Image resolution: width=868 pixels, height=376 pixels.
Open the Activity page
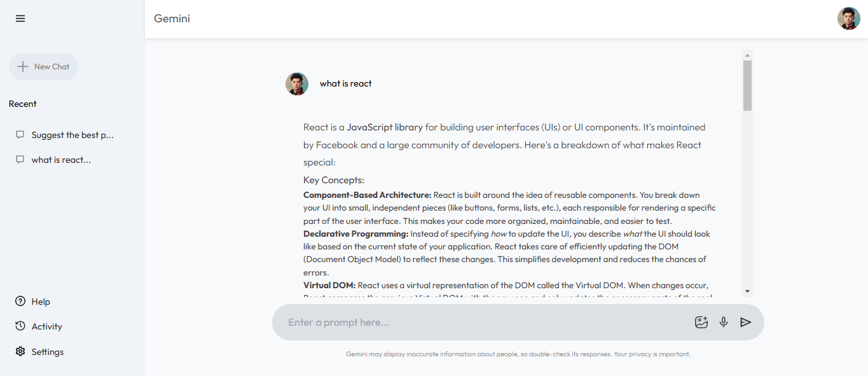point(46,326)
